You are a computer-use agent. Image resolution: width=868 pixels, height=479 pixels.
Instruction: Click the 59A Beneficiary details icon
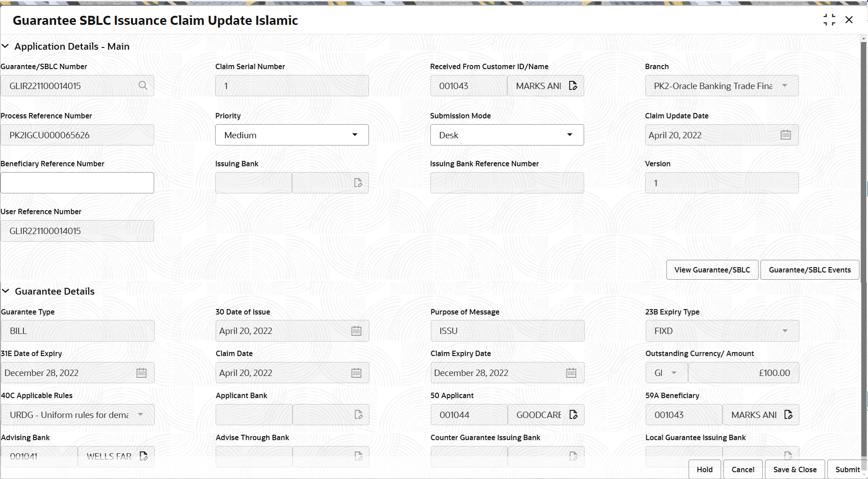tap(788, 414)
